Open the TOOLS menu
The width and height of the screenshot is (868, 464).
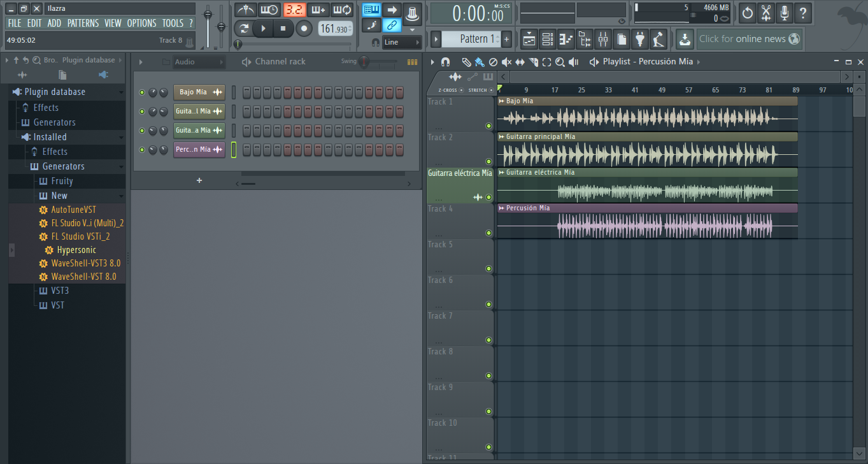coord(173,23)
